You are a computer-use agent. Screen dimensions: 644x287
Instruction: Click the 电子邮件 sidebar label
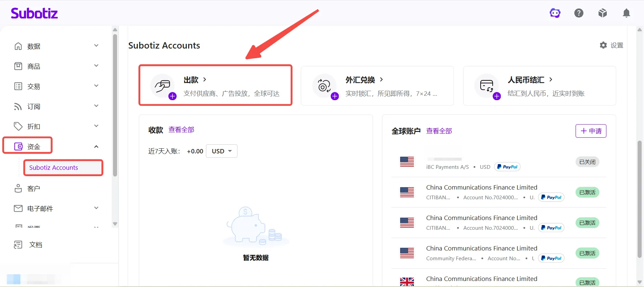coord(40,208)
